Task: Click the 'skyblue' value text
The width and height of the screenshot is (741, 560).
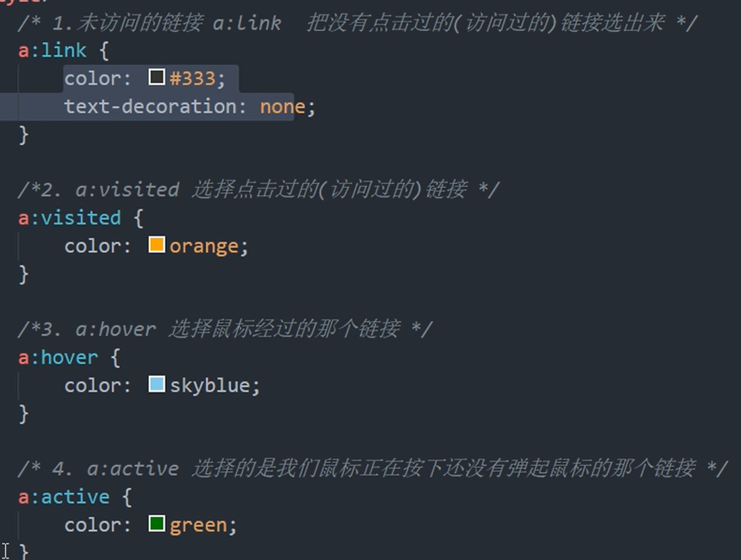Action: pyautogui.click(x=210, y=386)
